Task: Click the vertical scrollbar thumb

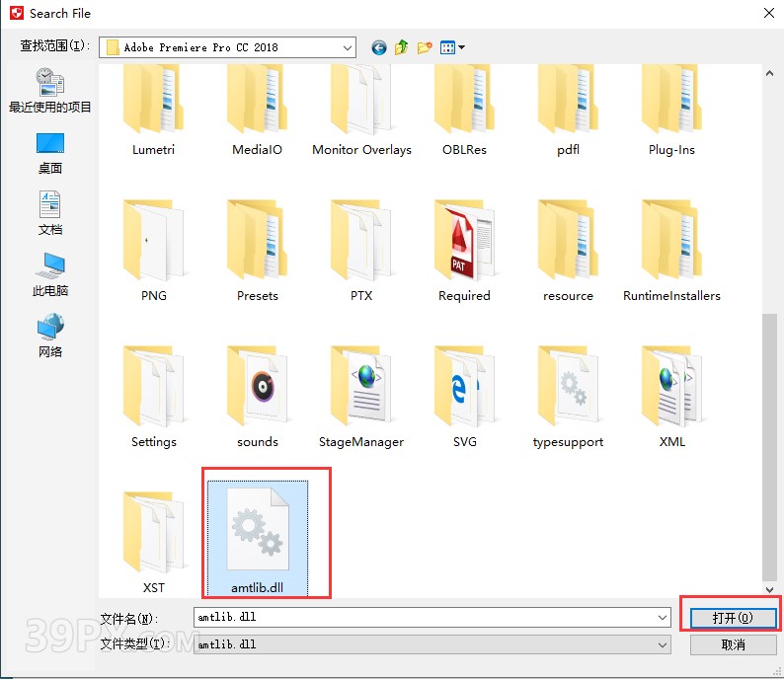Action: coord(769,447)
